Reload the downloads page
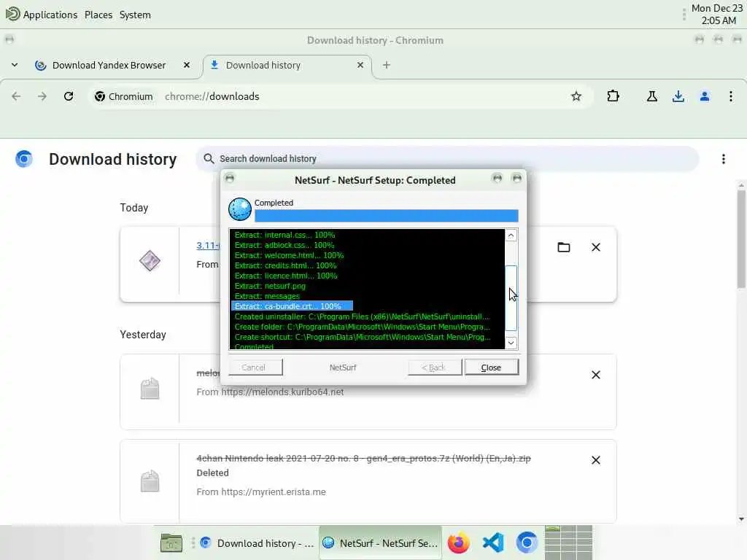The image size is (747, 560). [69, 96]
